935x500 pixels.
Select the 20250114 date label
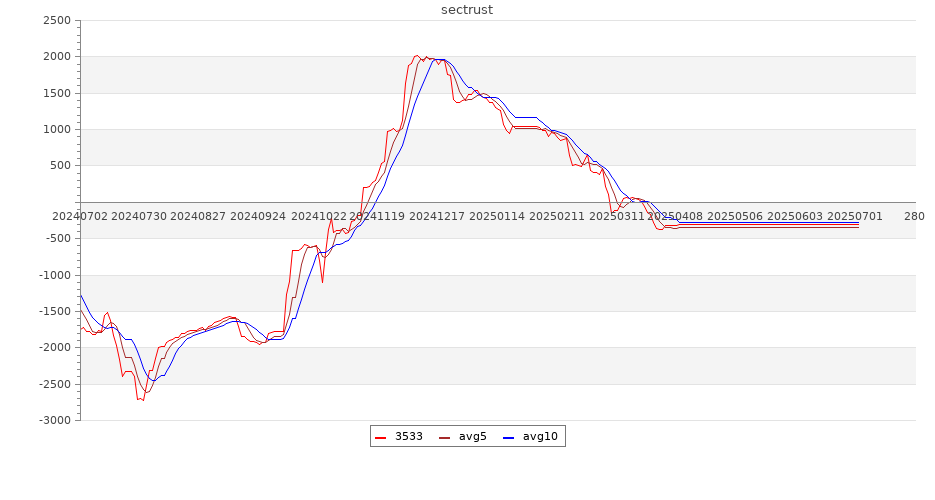click(x=497, y=216)
